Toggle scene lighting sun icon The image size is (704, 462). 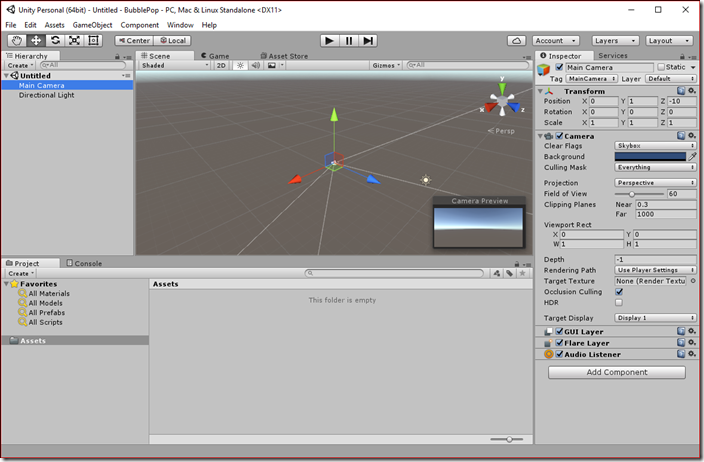(x=241, y=66)
